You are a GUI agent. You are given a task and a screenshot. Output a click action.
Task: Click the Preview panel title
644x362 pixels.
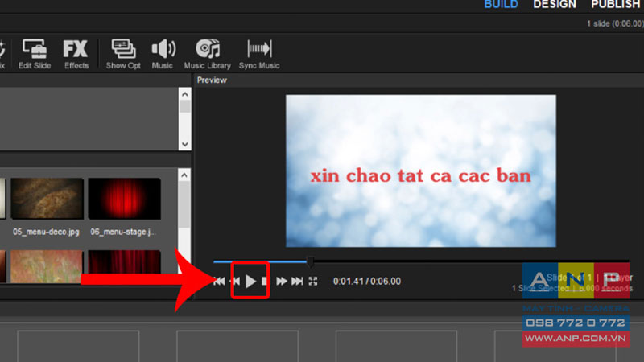pyautogui.click(x=212, y=80)
